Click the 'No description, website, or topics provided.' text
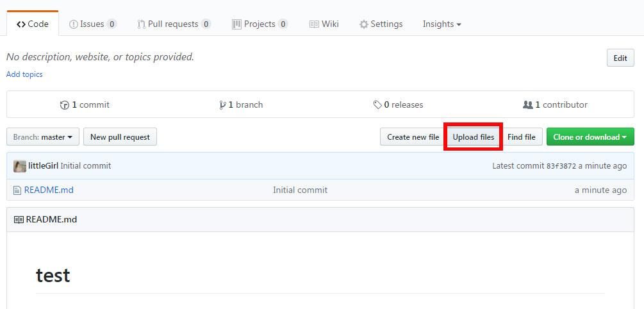Screen dimensions: 644x309 pos(100,57)
